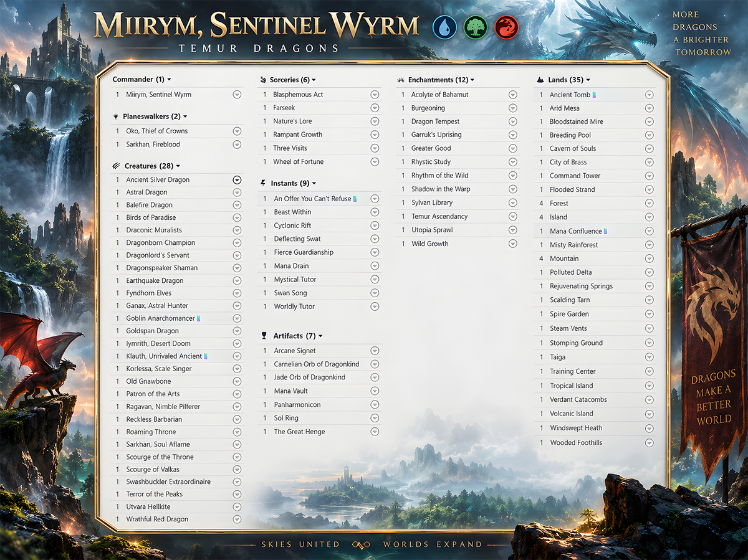Open dropdown for The Great Henge
748x560 pixels.
point(375,432)
